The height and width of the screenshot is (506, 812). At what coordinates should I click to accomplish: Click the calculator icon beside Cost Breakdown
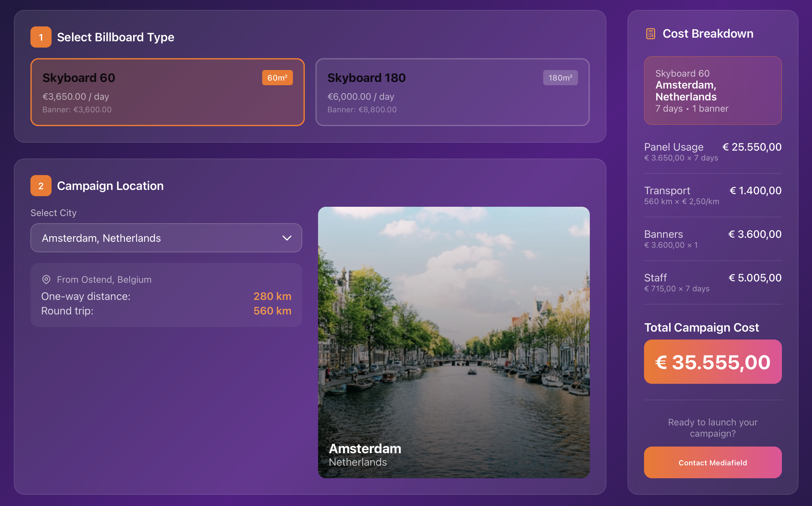coord(650,34)
